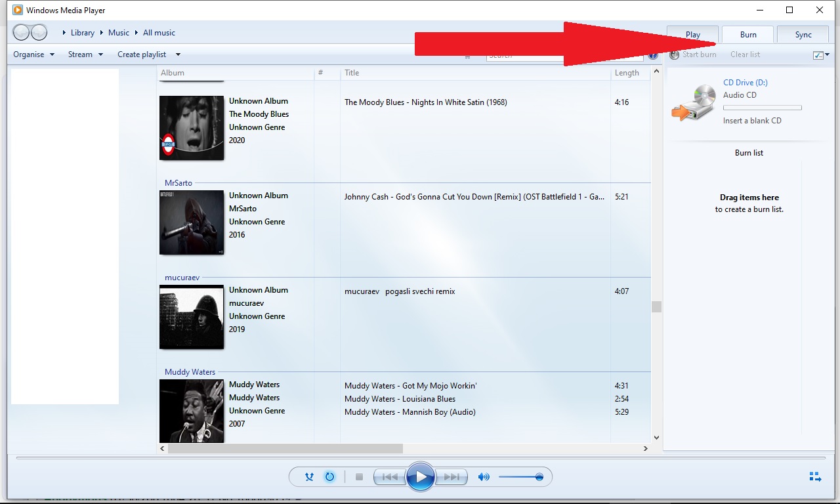Go to Library in the breadcrumb

[x=83, y=33]
